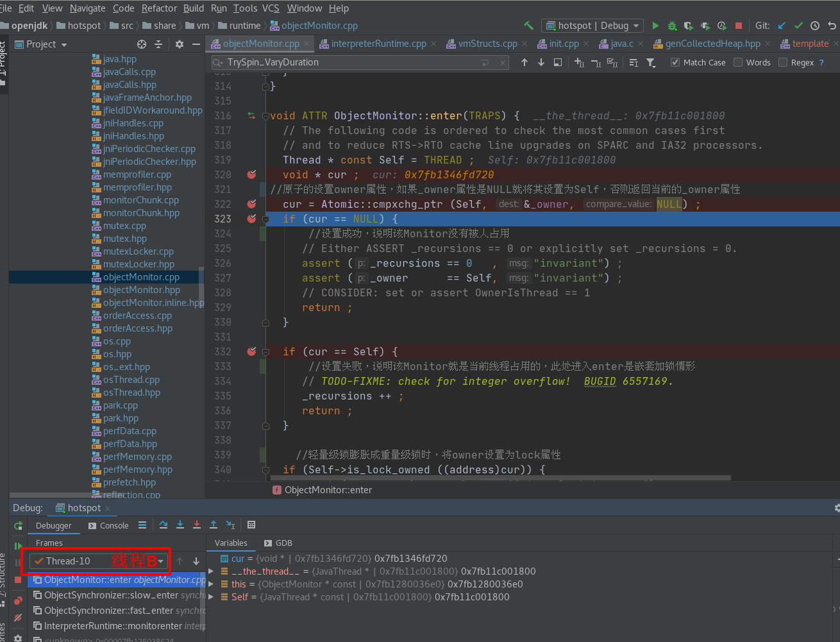Update project via Git blue arrow icon
The image size is (840, 642).
coord(782,26)
